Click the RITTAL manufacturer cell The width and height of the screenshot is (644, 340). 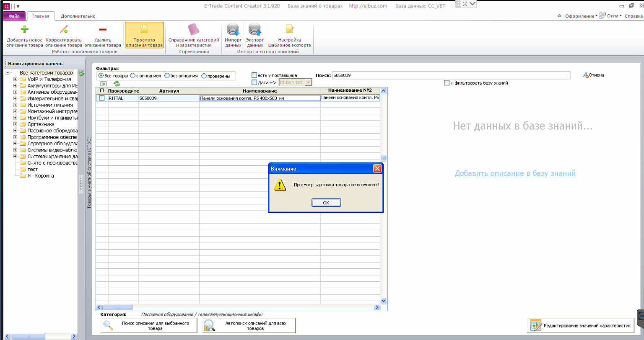coord(123,98)
